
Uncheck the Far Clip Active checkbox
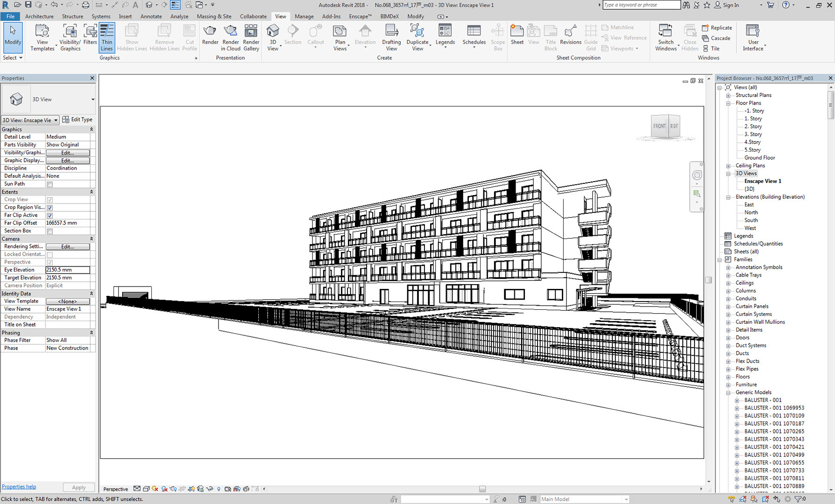pyautogui.click(x=50, y=216)
